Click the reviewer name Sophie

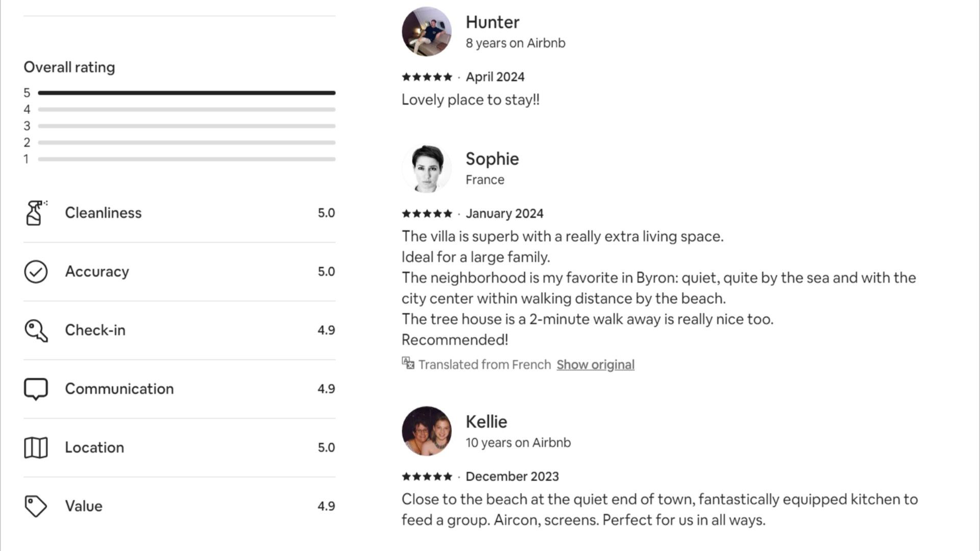(492, 159)
